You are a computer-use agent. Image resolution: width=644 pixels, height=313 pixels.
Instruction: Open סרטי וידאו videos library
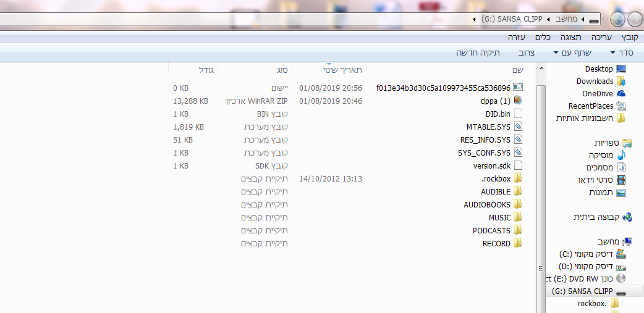pos(602,180)
